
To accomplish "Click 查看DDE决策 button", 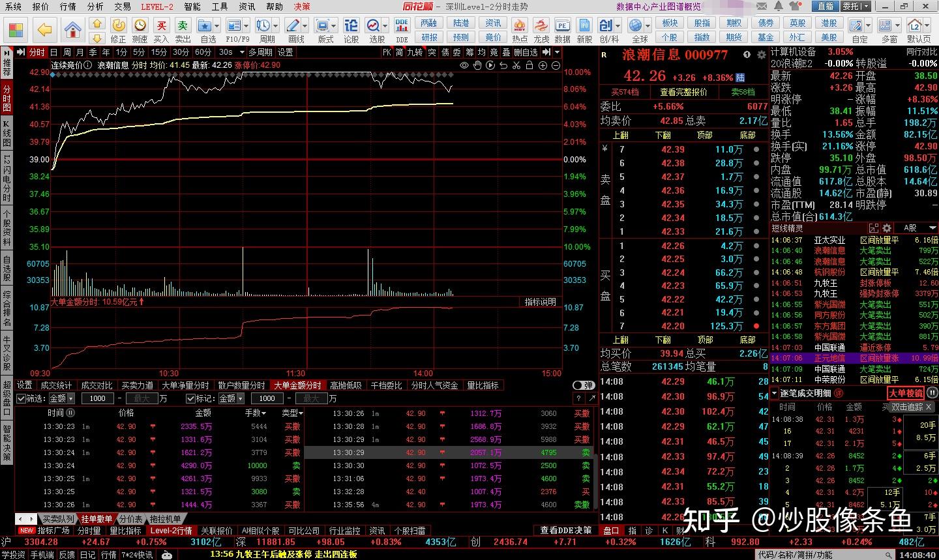I will pos(566,530).
